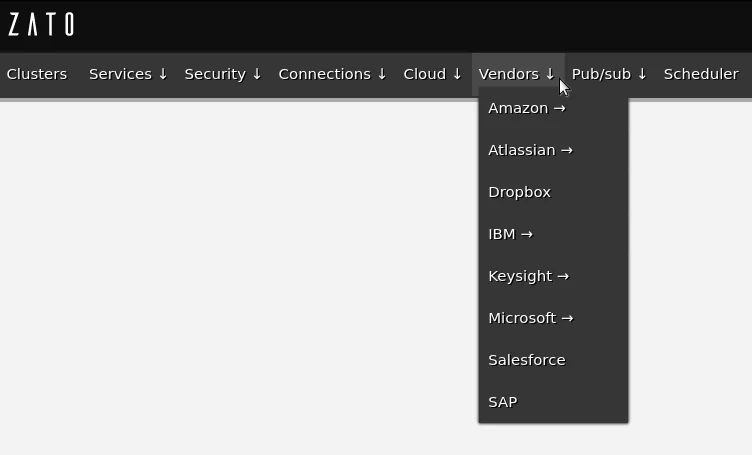Screen dimensions: 752x455
Task: Expand the Amazon vendor submenu
Action: coord(526,108)
